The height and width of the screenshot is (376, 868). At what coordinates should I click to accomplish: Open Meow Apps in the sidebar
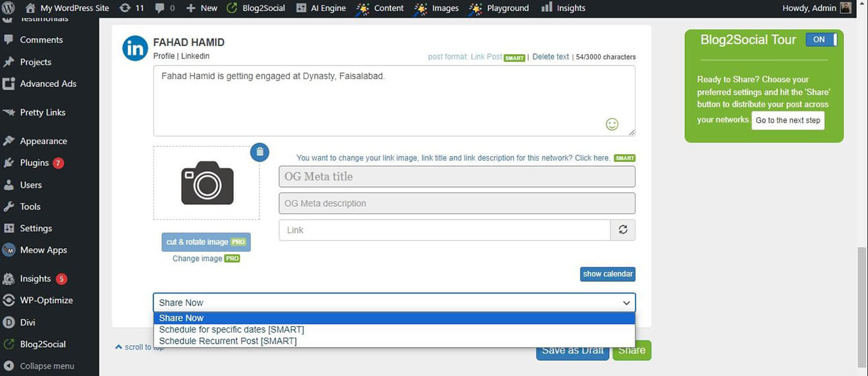click(43, 250)
